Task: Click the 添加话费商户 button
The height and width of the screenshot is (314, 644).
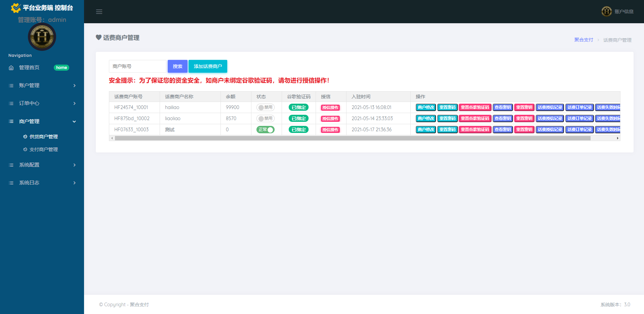Action: point(208,66)
